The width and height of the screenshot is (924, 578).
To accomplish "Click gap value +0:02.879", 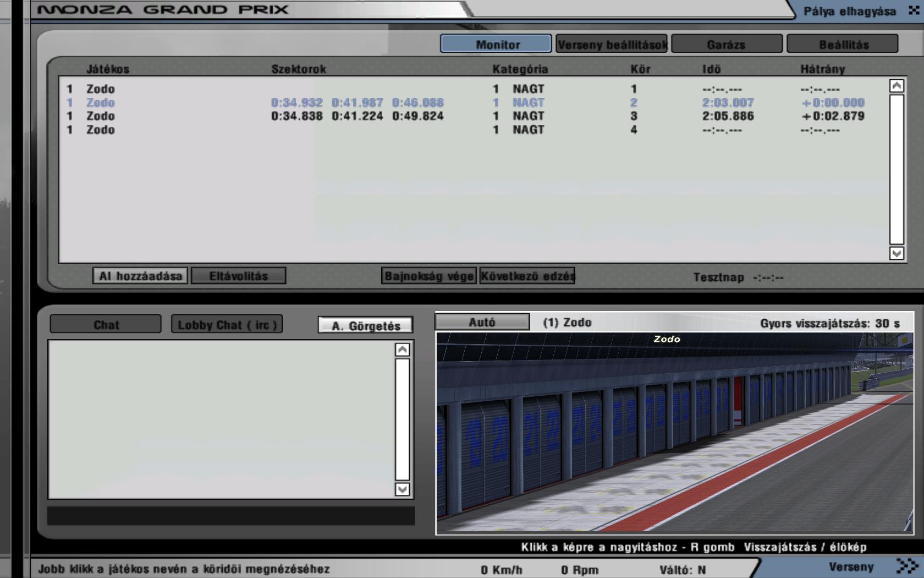I will coord(833,116).
